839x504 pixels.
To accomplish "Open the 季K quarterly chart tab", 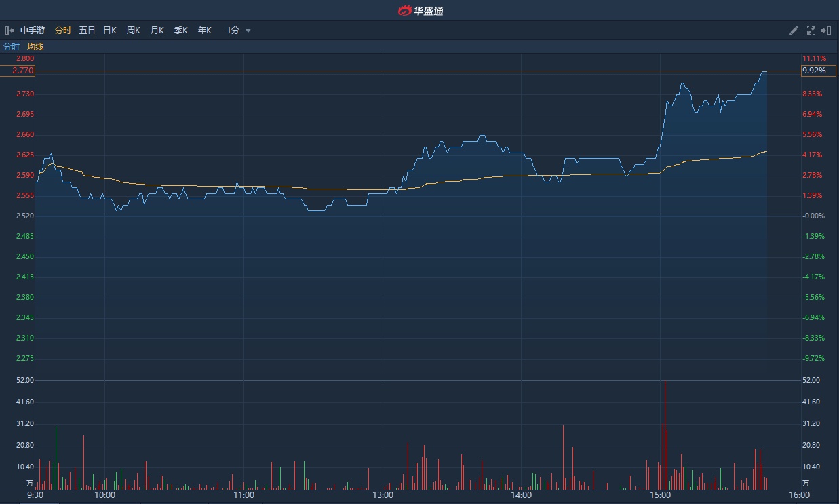I will [x=181, y=31].
